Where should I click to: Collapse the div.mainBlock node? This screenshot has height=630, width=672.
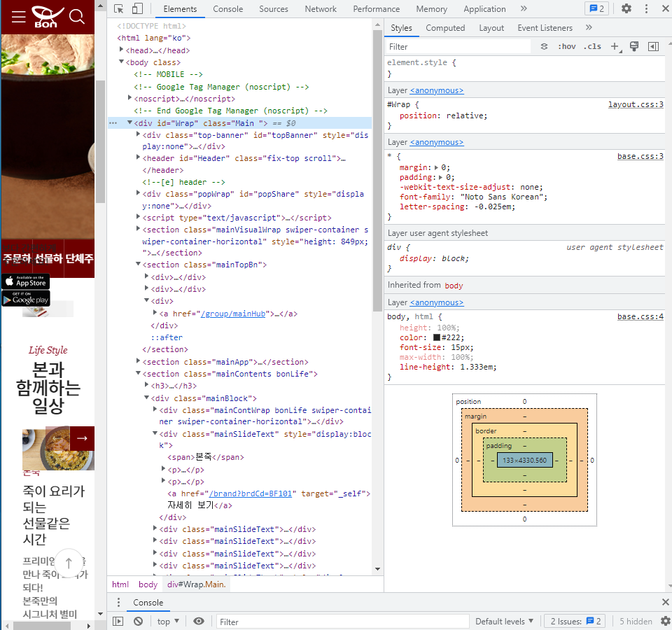click(146, 398)
